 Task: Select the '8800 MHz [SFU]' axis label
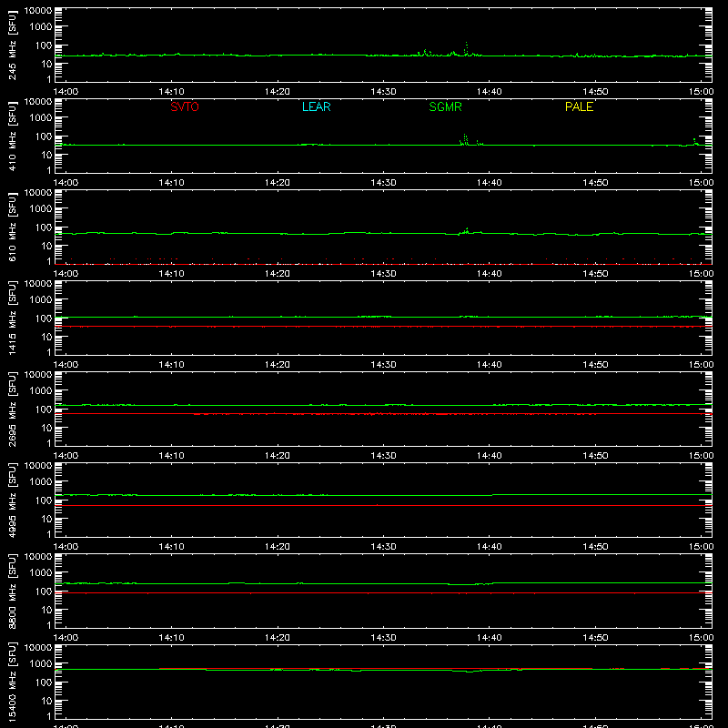point(13,591)
